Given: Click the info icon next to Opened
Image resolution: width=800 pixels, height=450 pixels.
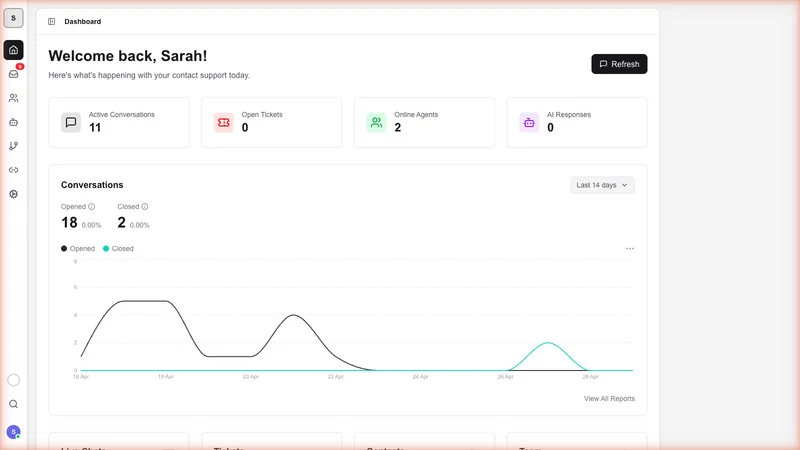Looking at the screenshot, I should (x=91, y=207).
